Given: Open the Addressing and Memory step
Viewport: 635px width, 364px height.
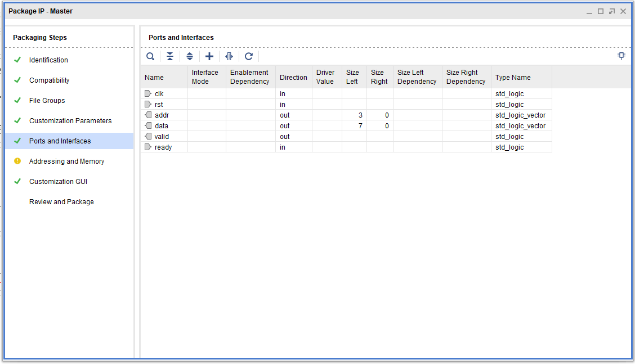Looking at the screenshot, I should click(x=67, y=161).
